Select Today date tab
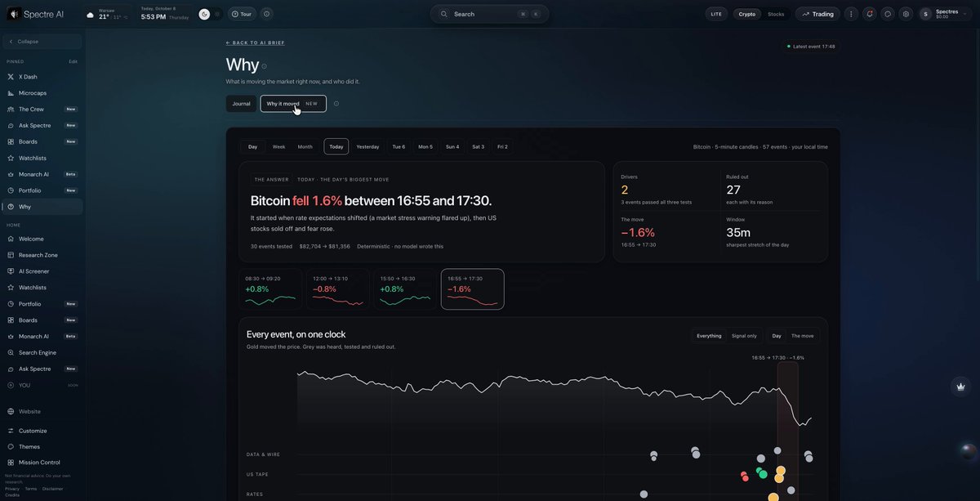This screenshot has height=501, width=980. (x=336, y=146)
